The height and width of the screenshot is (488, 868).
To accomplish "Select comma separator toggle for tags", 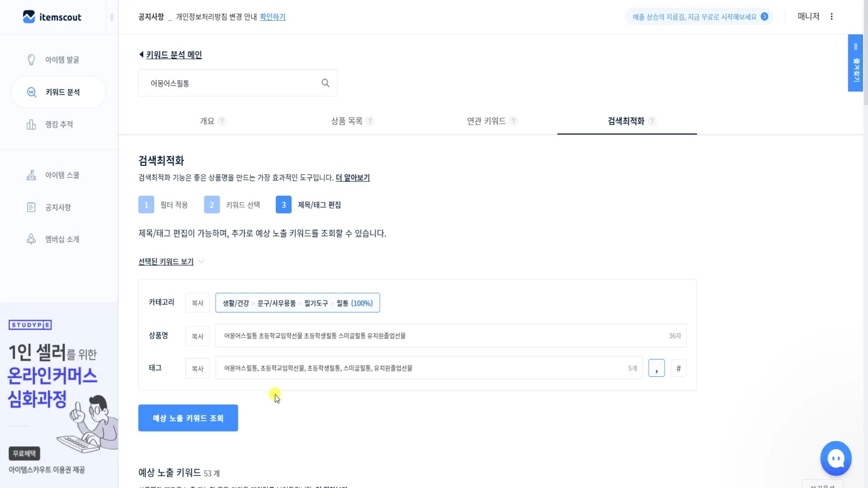I will click(656, 368).
